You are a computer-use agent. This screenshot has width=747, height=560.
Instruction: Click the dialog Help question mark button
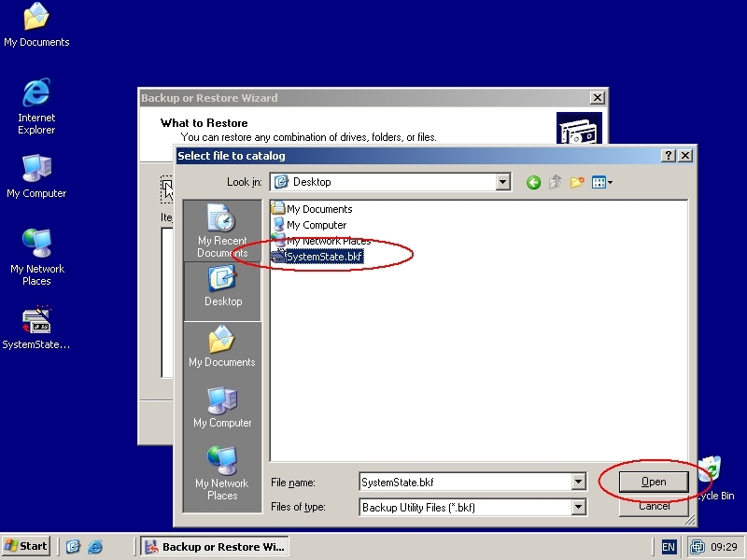[x=669, y=155]
